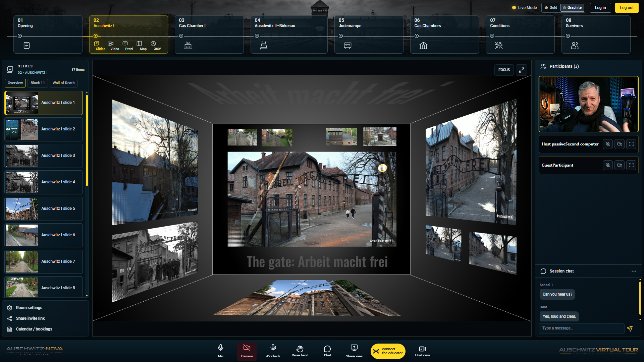Click Share invite link
This screenshot has height=362, width=644.
(x=30, y=318)
